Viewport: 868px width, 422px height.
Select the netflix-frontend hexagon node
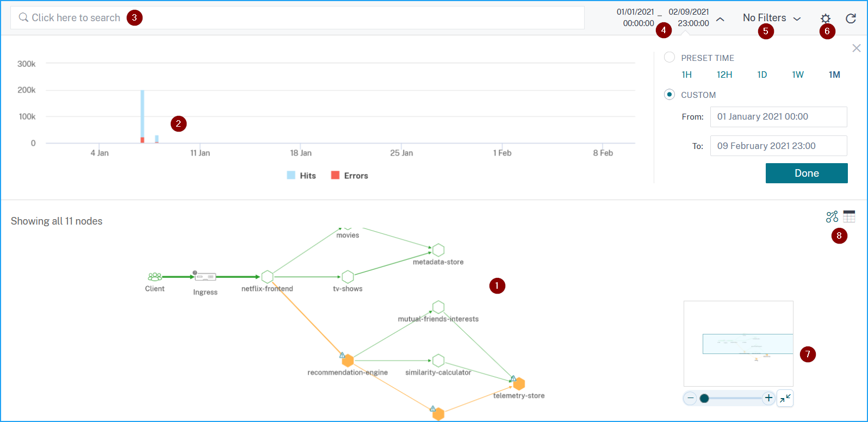pos(267,277)
